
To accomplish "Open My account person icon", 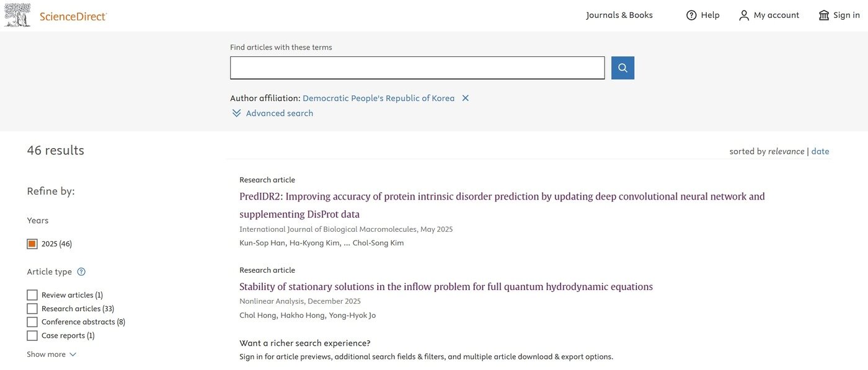I will click(x=744, y=15).
